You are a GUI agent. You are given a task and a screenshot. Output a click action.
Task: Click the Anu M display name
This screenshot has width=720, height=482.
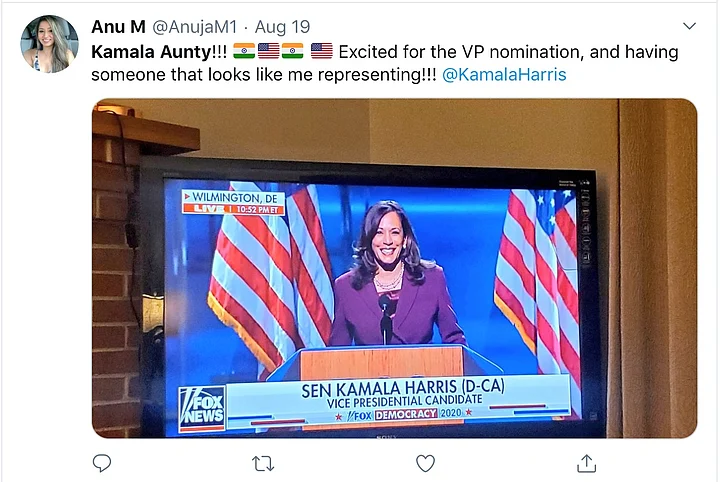coord(118,27)
